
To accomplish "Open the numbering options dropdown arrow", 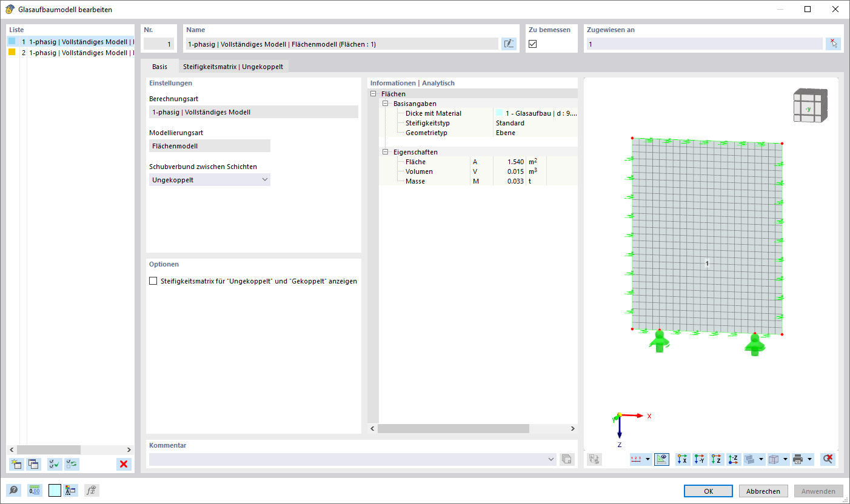I will 647,459.
